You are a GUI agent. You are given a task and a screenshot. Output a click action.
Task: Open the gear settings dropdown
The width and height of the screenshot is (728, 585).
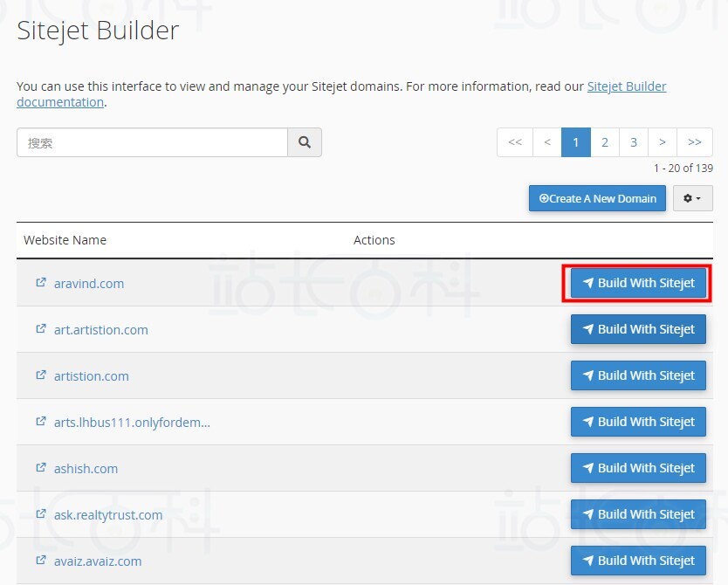pos(692,198)
